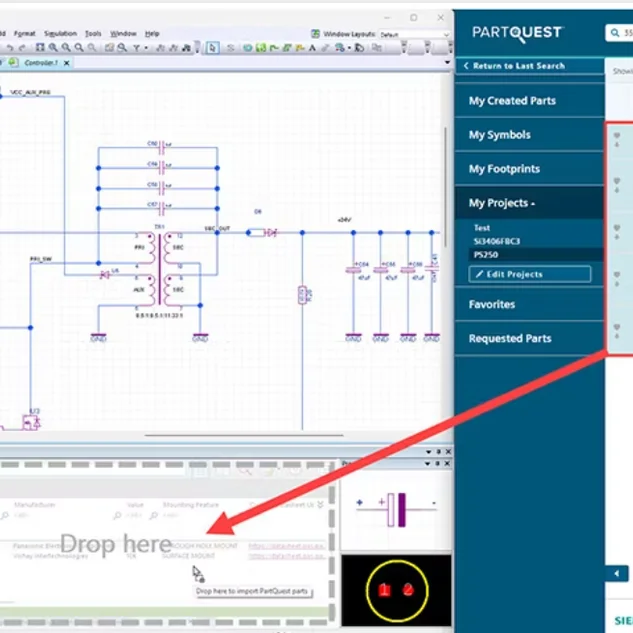This screenshot has height=633, width=633.
Task: Pin the symbol preview panel
Action: (438, 463)
